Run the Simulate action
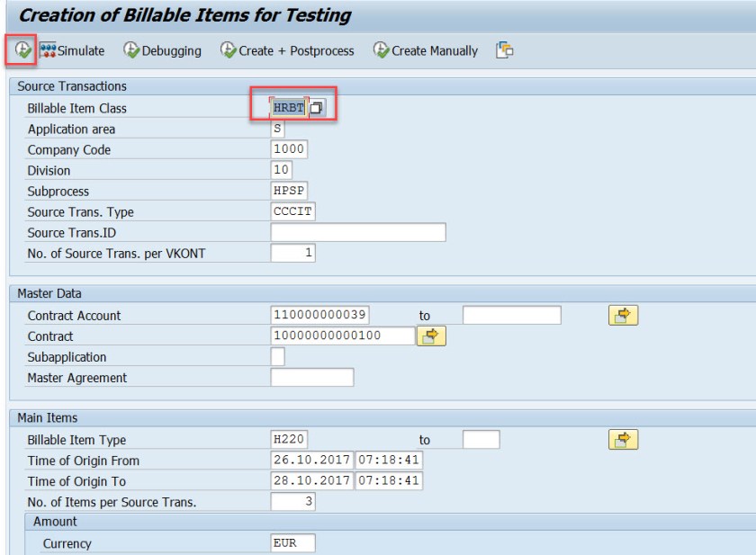 click(x=72, y=50)
